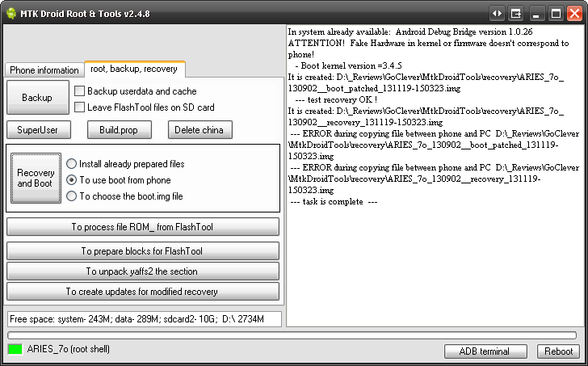Select Install already prepared files option
This screenshot has height=366, width=588.
71,164
